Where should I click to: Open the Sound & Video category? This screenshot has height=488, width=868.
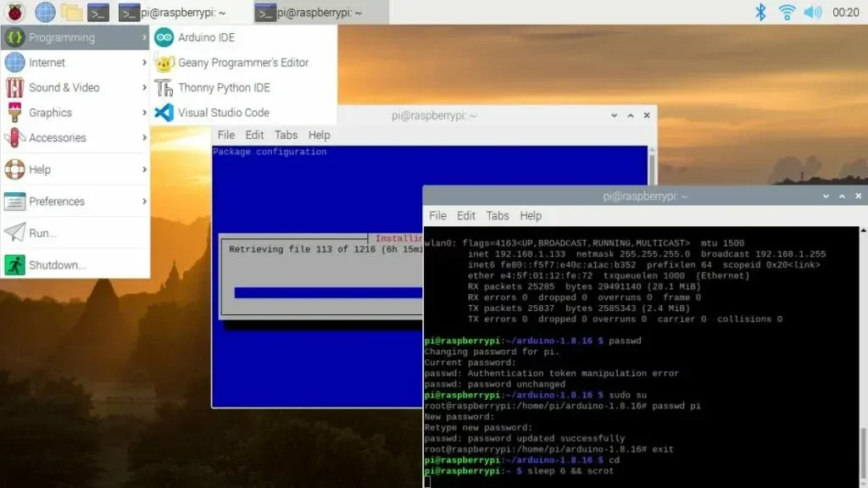[x=75, y=87]
